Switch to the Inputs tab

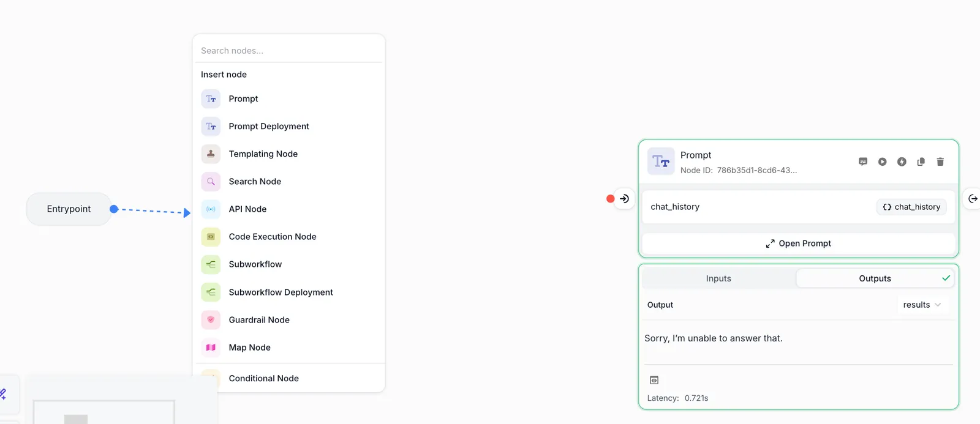pyautogui.click(x=718, y=278)
